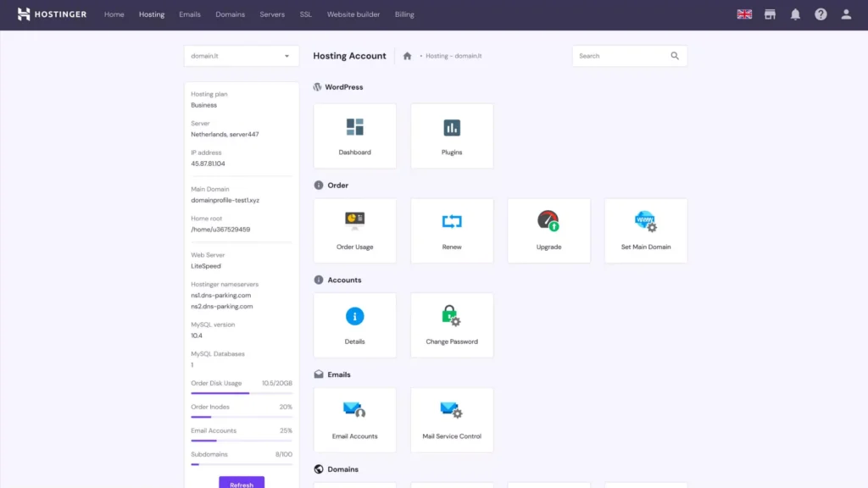Image resolution: width=868 pixels, height=488 pixels.
Task: Click the Hostinger logo
Action: tap(52, 14)
